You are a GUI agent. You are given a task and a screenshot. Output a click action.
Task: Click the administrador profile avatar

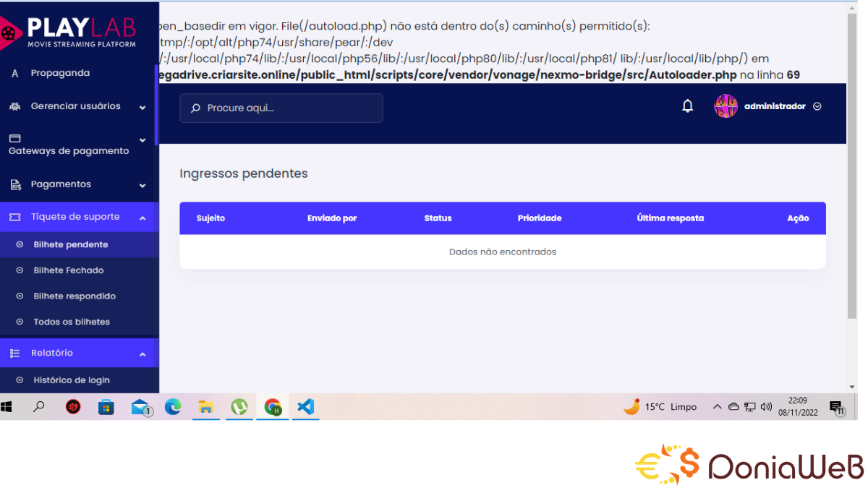tap(725, 106)
